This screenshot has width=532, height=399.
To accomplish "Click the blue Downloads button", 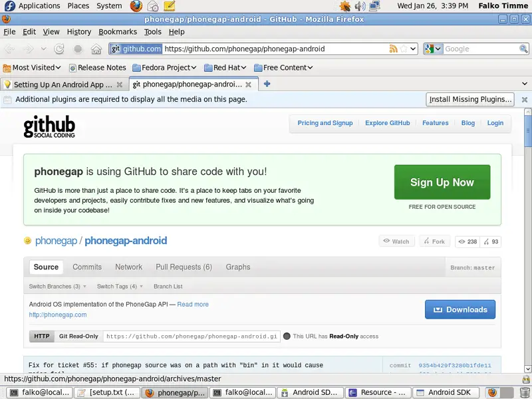I will (x=460, y=309).
